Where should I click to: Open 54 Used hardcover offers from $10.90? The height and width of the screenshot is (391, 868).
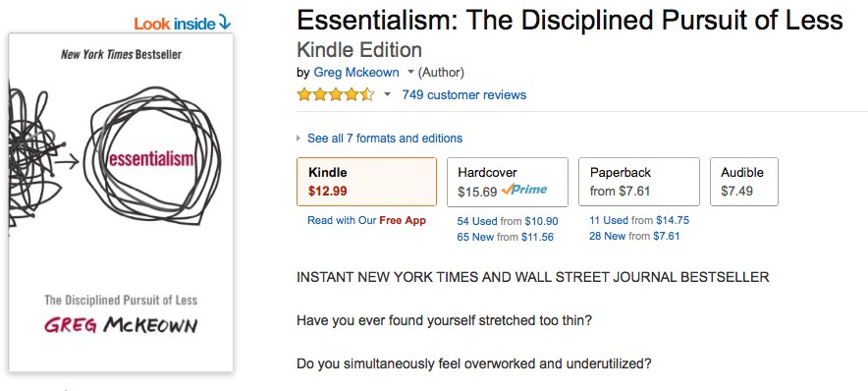508,221
